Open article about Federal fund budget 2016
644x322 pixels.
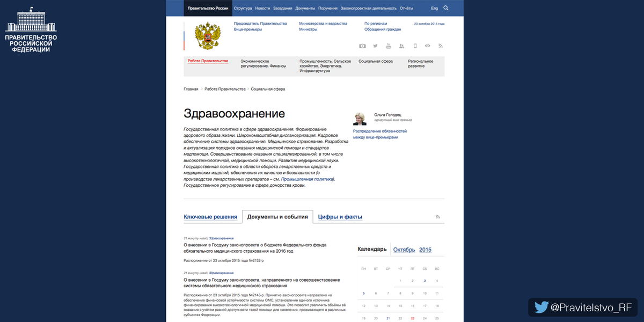[x=255, y=247]
